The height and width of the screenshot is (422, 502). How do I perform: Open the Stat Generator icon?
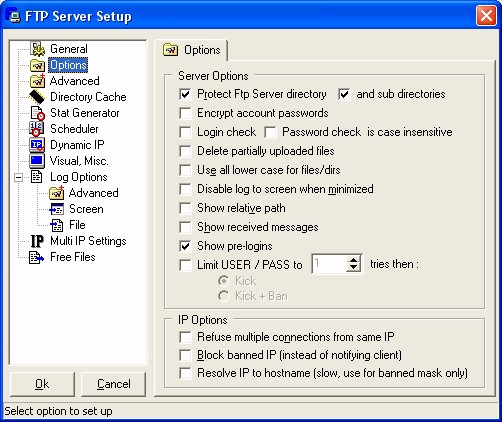click(37, 113)
